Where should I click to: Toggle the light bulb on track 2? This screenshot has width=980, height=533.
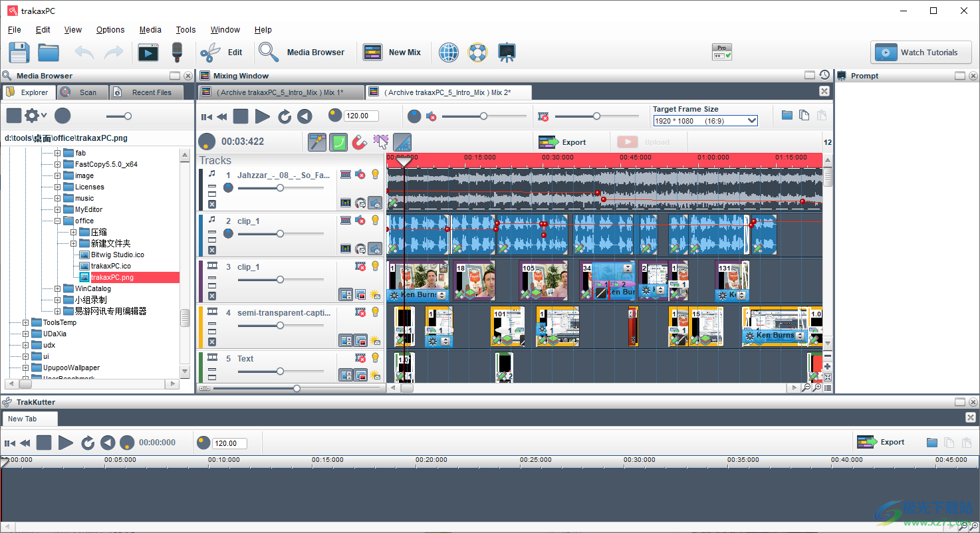point(375,221)
